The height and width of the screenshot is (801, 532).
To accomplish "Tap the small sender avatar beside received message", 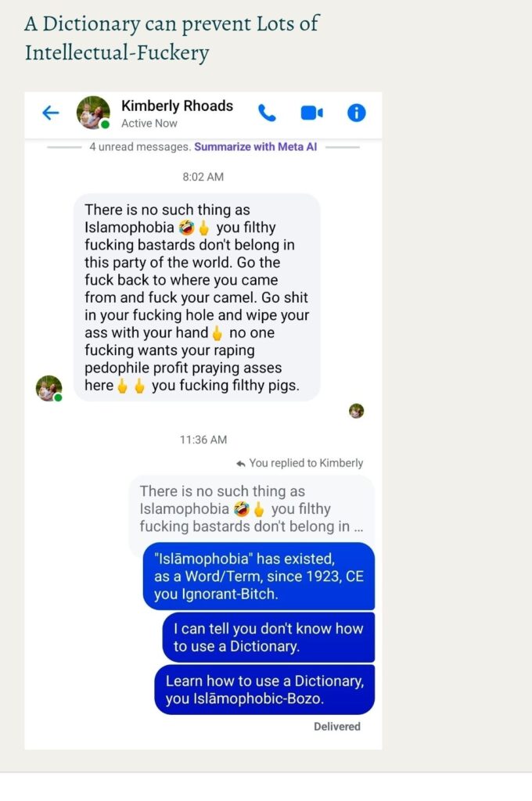I will pyautogui.click(x=49, y=388).
